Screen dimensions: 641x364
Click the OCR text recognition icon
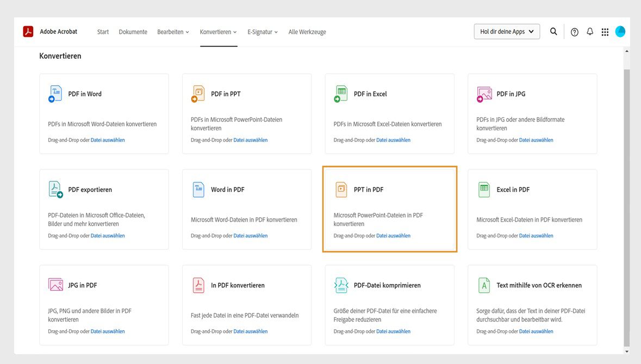484,285
